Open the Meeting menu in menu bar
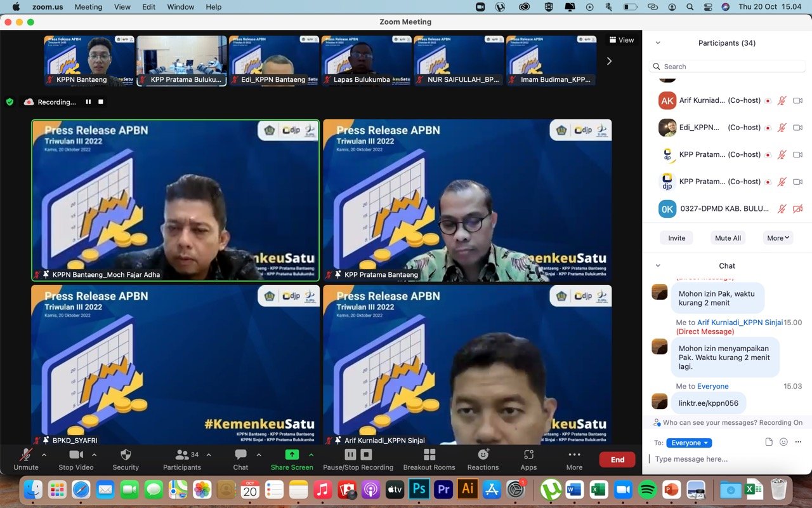812x508 pixels. [88, 7]
